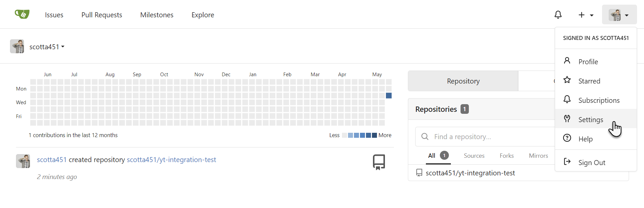The width and height of the screenshot is (644, 208).
Task: Click the Profile person icon
Action: coord(567,61)
